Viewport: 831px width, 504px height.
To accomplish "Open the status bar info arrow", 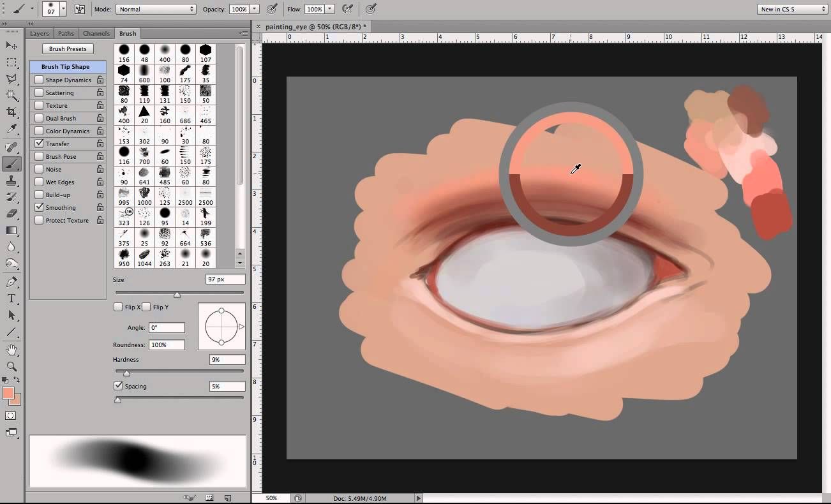I will click(419, 498).
